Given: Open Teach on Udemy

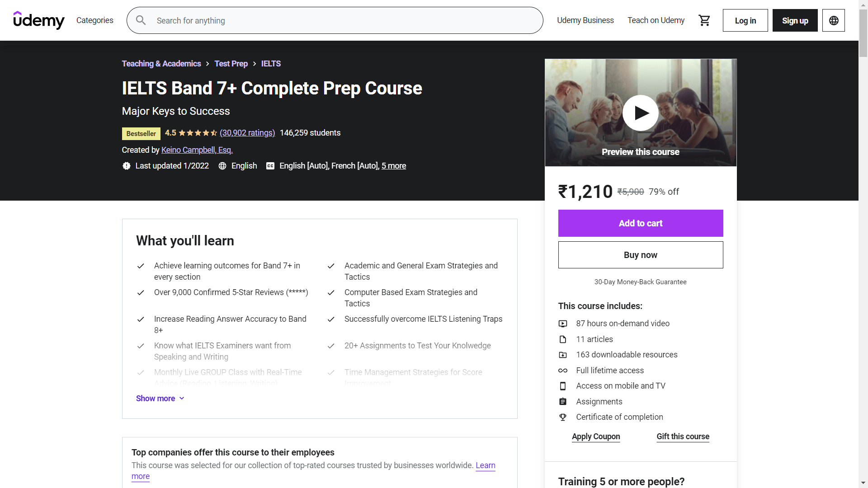Looking at the screenshot, I should [x=656, y=20].
